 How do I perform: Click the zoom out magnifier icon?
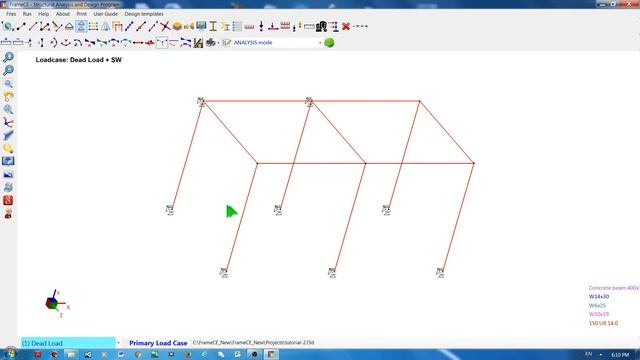click(8, 70)
